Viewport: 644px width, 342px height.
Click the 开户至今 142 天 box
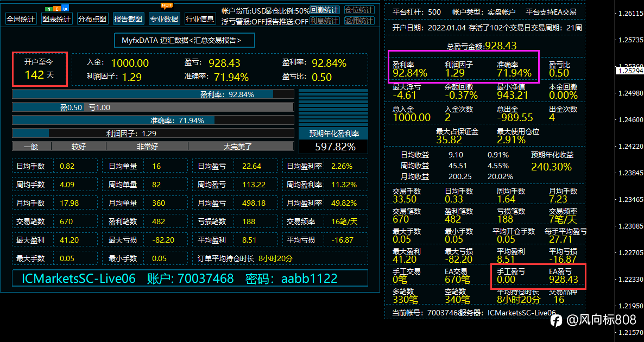click(40, 69)
